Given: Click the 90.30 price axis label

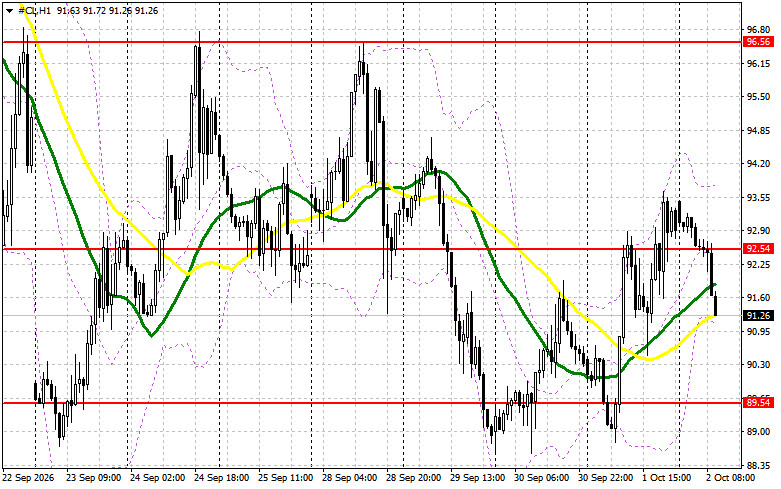Looking at the screenshot, I should point(758,365).
